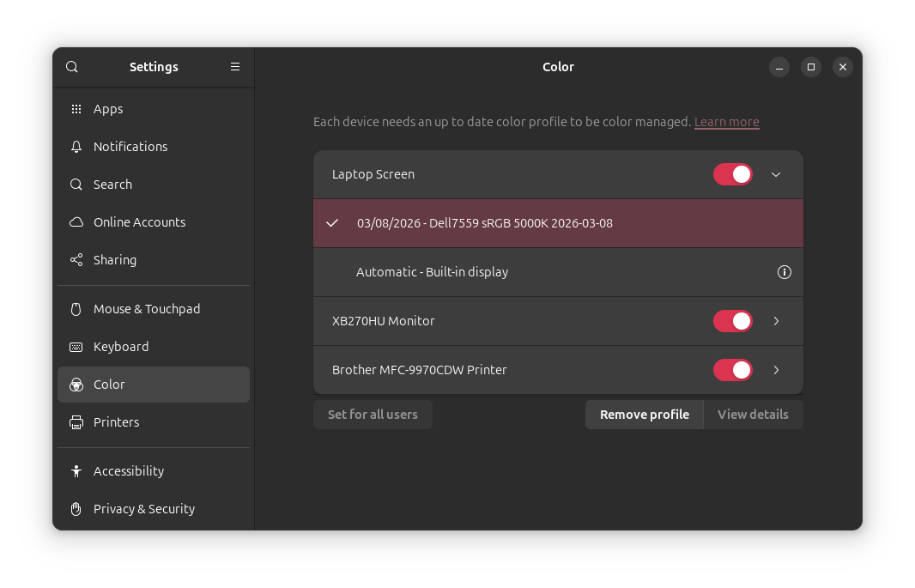Open the Settings hamburger menu
Screen dimensions: 915x588
tap(235, 67)
